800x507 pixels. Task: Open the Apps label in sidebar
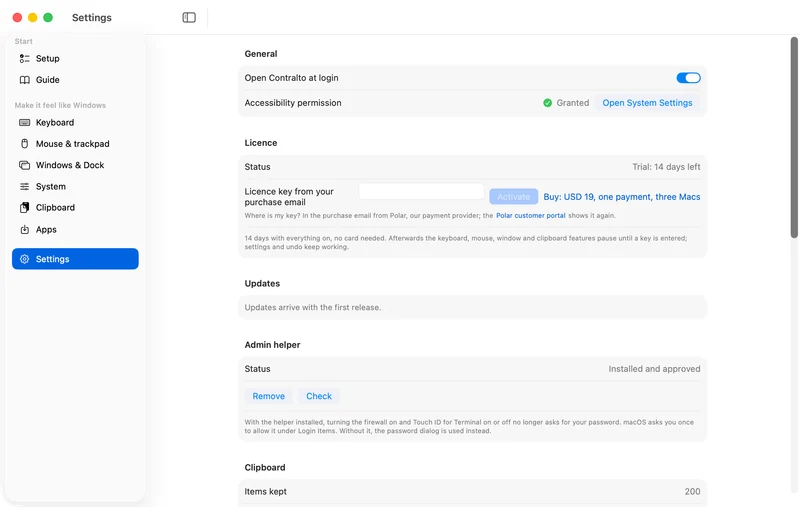(46, 230)
